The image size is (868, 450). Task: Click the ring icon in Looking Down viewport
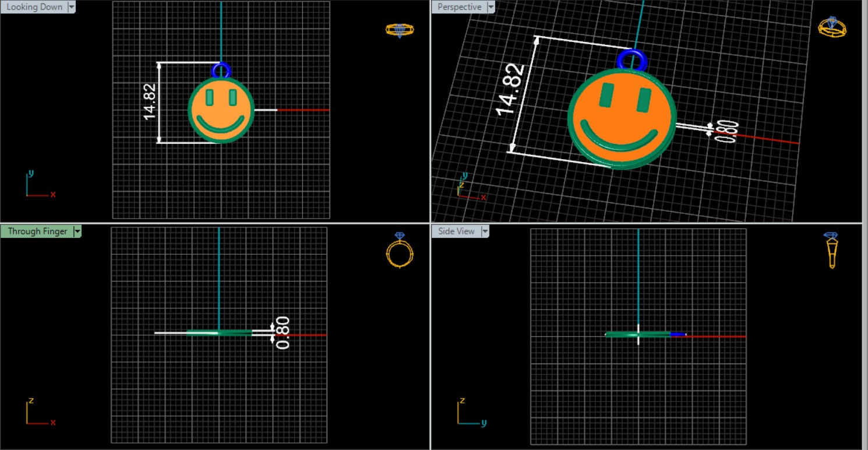coord(400,30)
